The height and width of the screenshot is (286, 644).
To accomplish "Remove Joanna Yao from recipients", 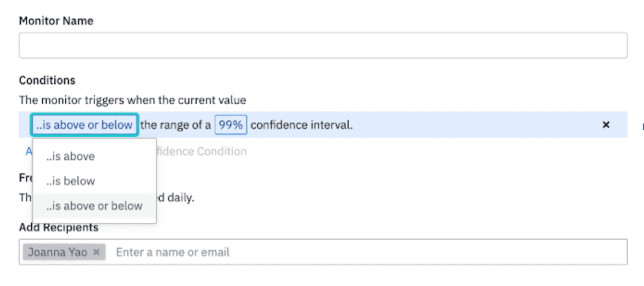I will tap(96, 252).
